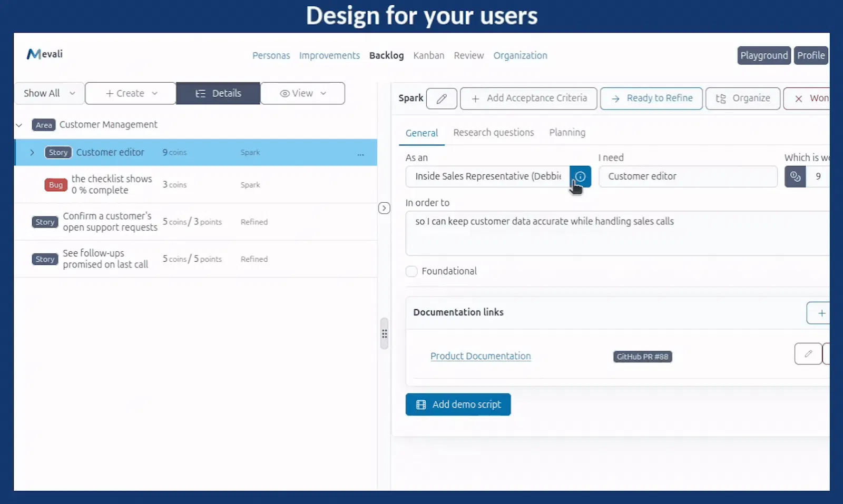Switch to the Planning tab
The width and height of the screenshot is (843, 504).
click(567, 133)
